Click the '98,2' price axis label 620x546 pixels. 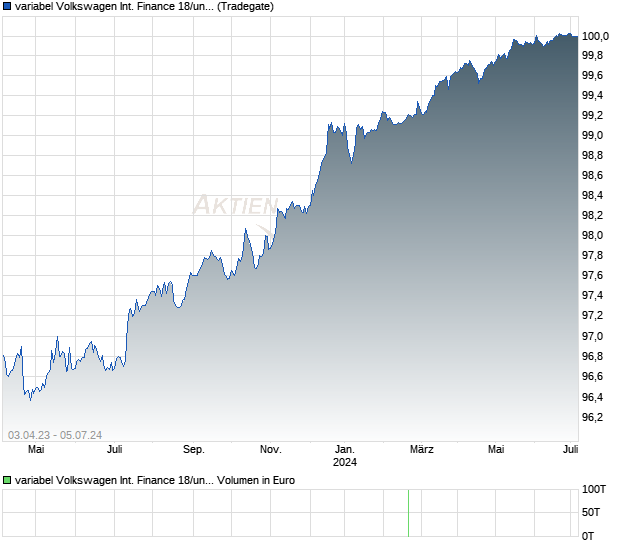tap(593, 215)
